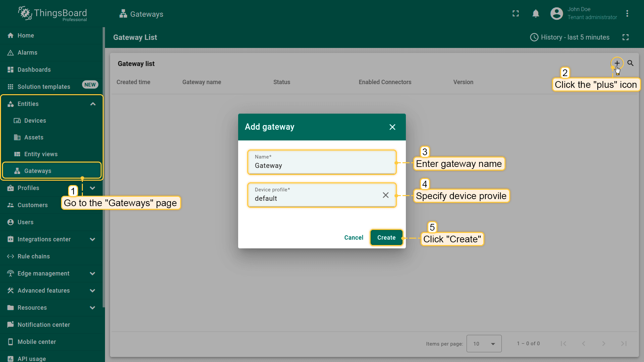Clear the Device profile value
This screenshot has height=362, width=644.
[x=385, y=195]
